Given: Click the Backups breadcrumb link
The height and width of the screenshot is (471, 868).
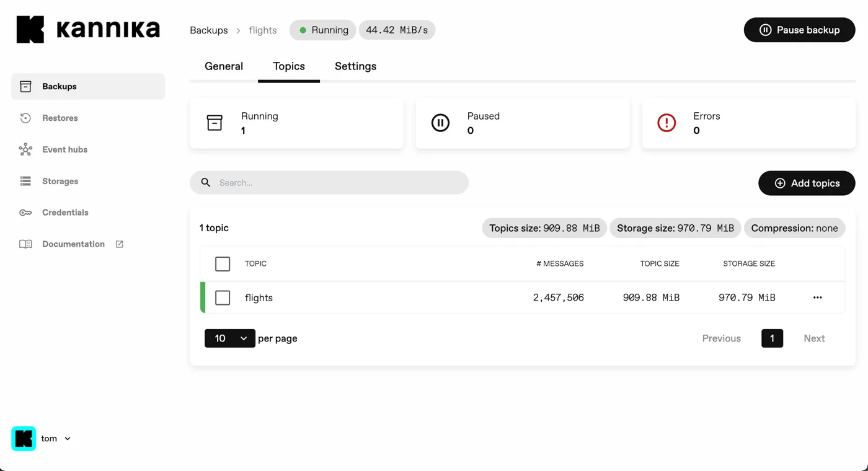Looking at the screenshot, I should (209, 30).
